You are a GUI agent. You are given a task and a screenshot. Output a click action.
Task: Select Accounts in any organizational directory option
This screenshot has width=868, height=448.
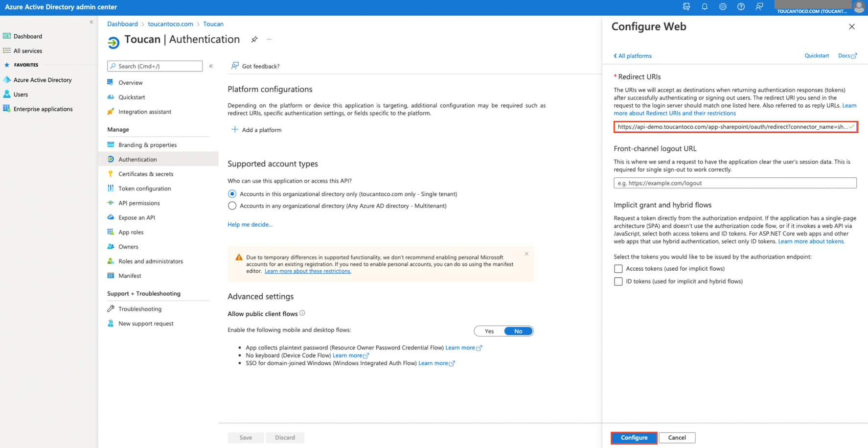point(232,206)
